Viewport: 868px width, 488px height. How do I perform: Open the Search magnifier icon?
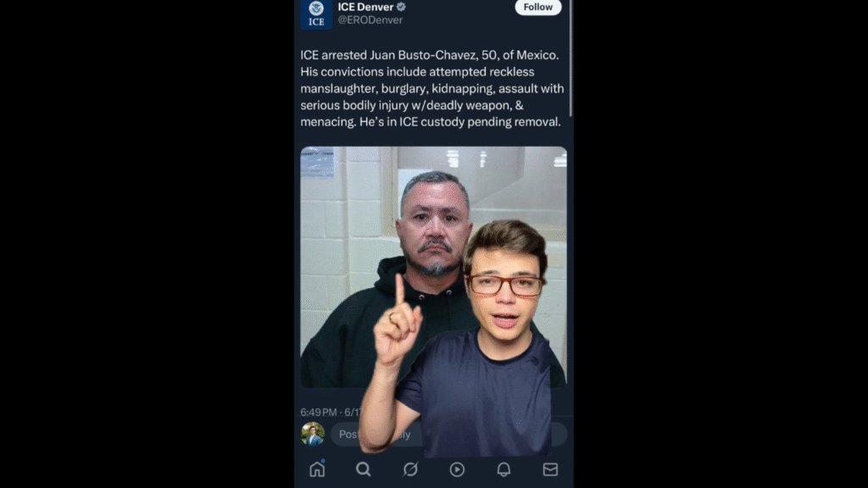[364, 469]
